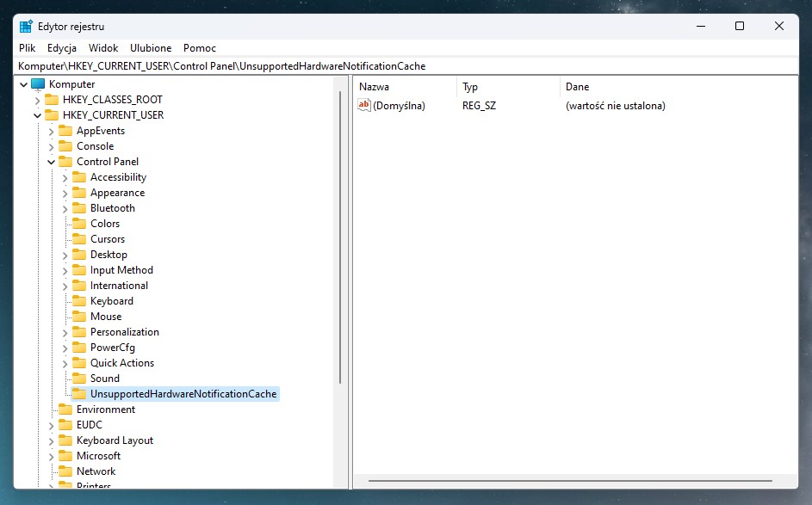
Task: Click the HKEY_CLASSES_ROOT folder icon
Action: tap(52, 100)
